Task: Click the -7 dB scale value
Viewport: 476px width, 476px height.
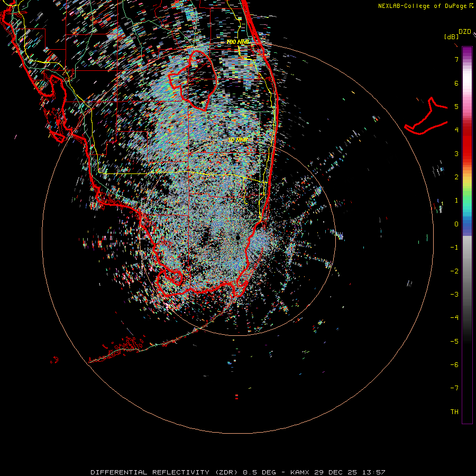Action: (454, 388)
